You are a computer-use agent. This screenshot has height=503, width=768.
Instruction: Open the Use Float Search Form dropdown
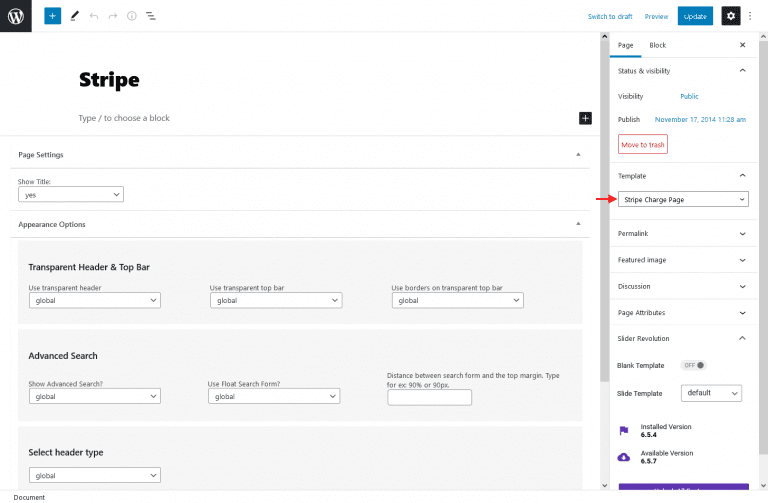coord(274,396)
